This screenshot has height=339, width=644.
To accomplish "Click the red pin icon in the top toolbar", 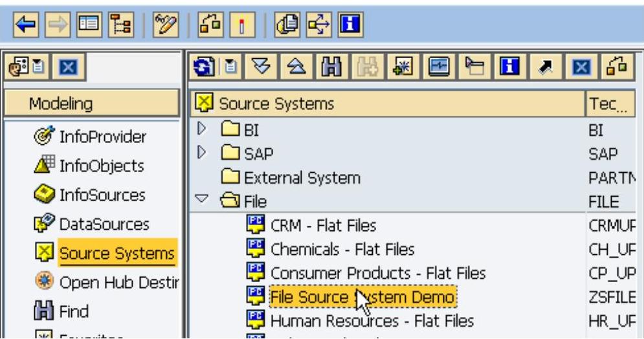I will (242, 25).
